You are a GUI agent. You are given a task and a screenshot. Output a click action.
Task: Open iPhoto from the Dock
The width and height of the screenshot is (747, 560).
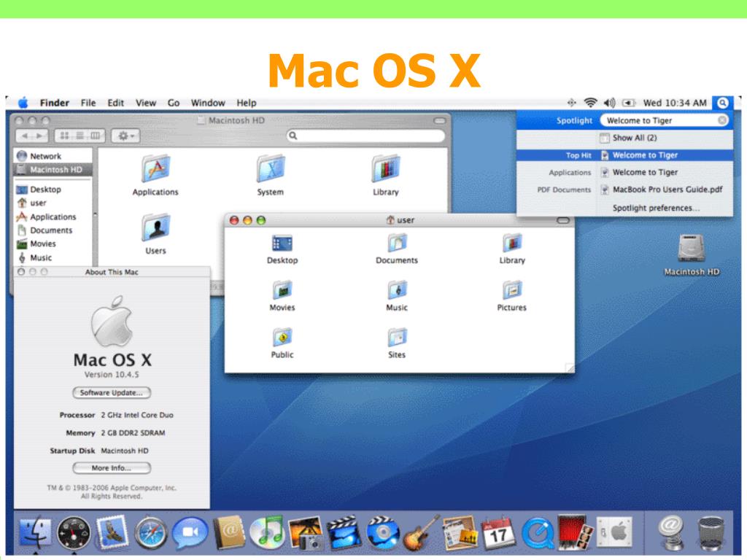pyautogui.click(x=306, y=532)
